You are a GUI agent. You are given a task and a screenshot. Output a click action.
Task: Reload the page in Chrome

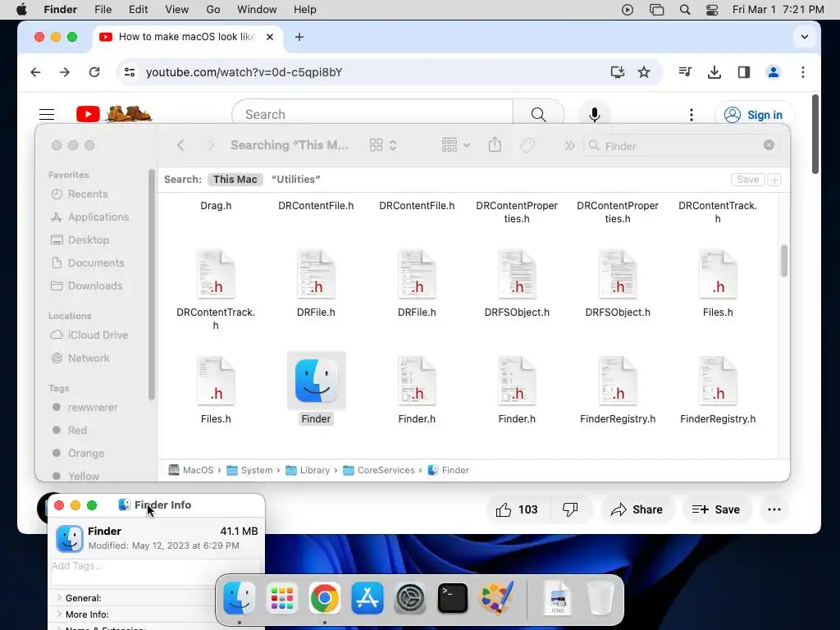pyautogui.click(x=94, y=72)
